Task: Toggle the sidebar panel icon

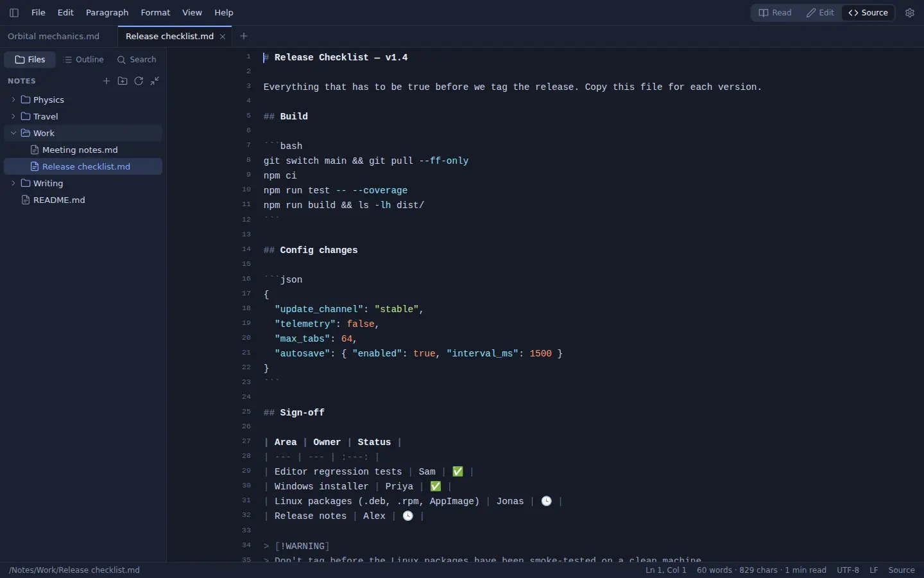Action: click(x=14, y=12)
